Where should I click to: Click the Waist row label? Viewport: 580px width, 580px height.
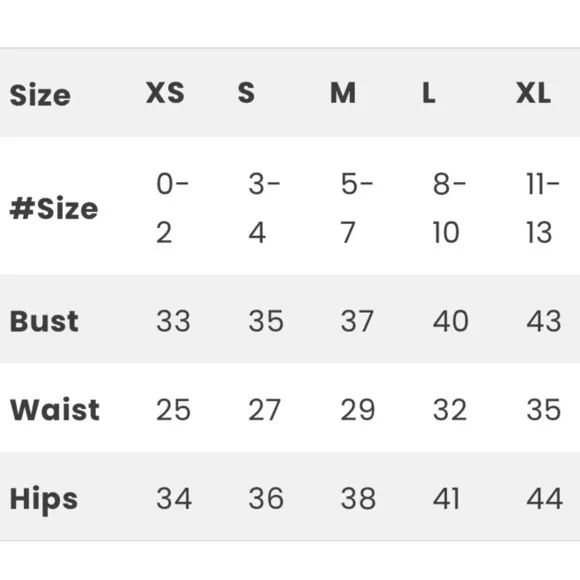coord(55,410)
